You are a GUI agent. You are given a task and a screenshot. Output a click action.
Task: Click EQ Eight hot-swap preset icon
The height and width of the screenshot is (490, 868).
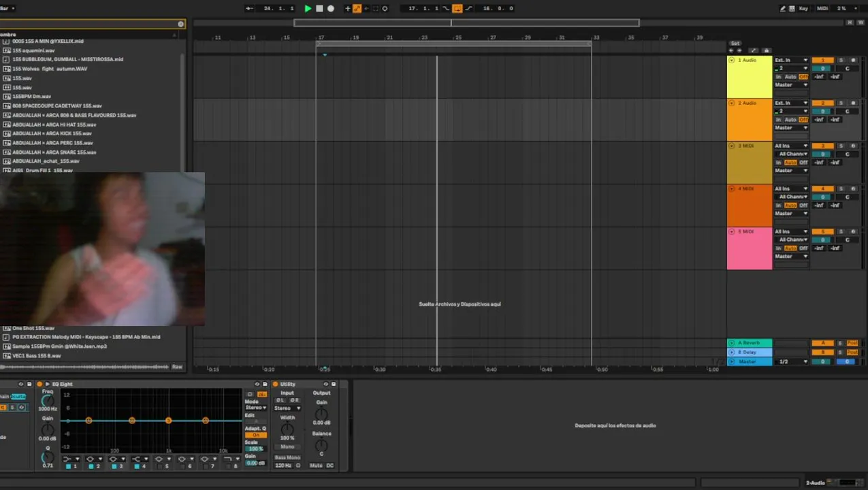click(x=257, y=384)
